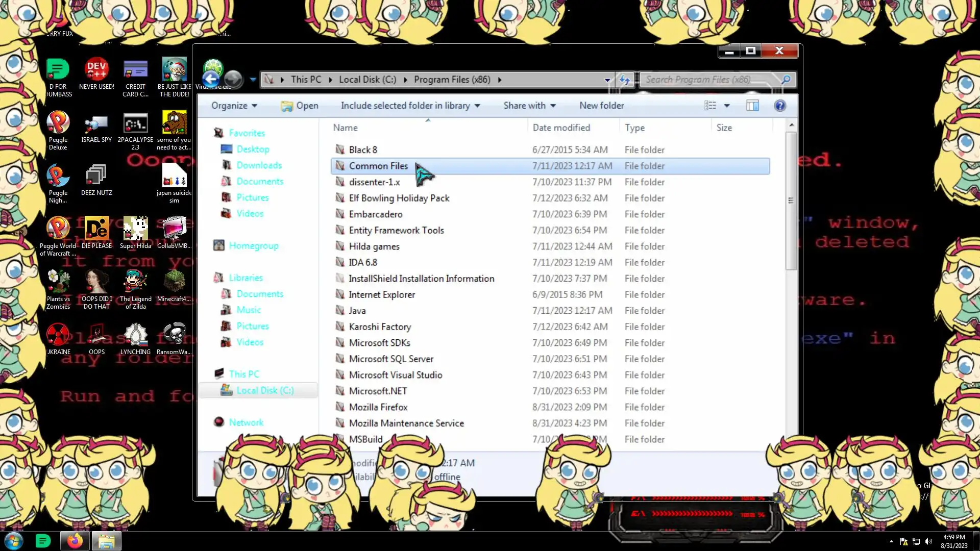The height and width of the screenshot is (551, 980).
Task: Expand the Share with dropdown
Action: [x=529, y=106]
